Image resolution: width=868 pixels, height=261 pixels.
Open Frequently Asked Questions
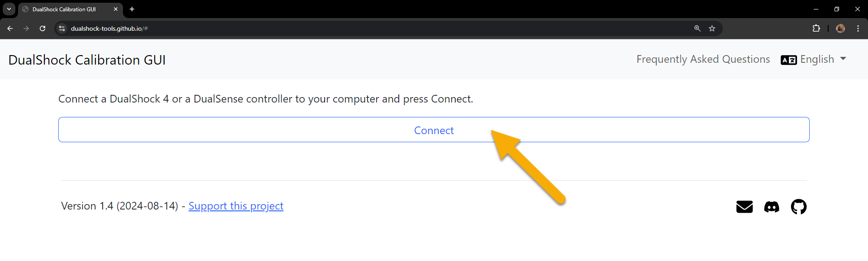(703, 59)
